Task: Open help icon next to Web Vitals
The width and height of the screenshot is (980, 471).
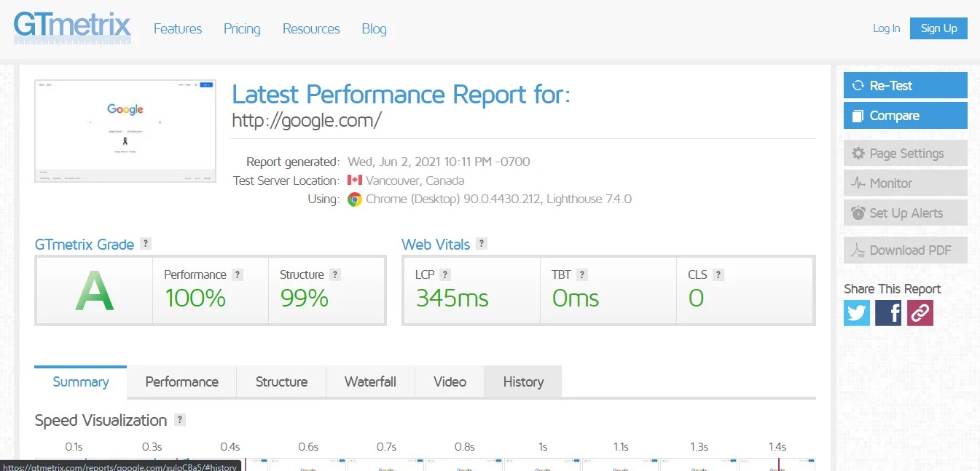Action: (482, 244)
